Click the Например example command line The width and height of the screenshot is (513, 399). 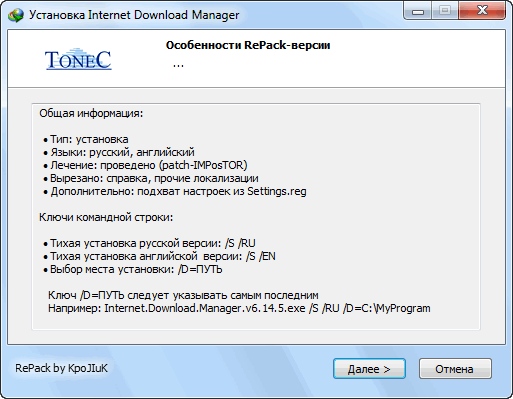coord(239,308)
